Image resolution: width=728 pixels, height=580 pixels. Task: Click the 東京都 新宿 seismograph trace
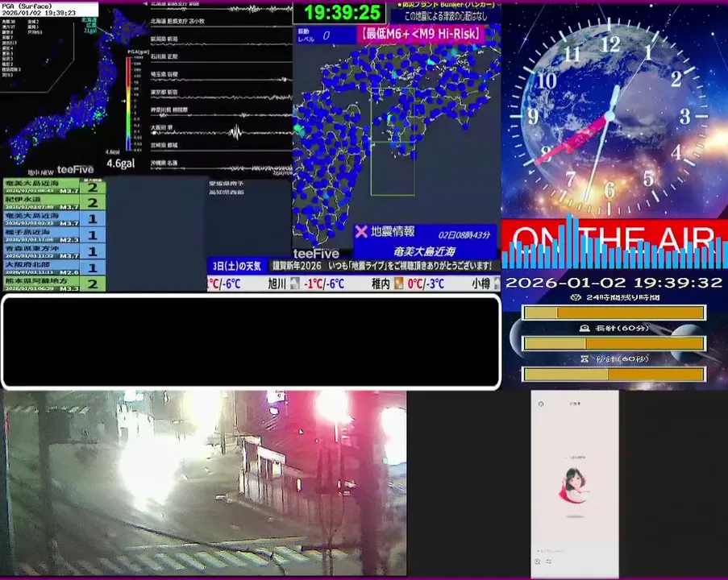222,97
